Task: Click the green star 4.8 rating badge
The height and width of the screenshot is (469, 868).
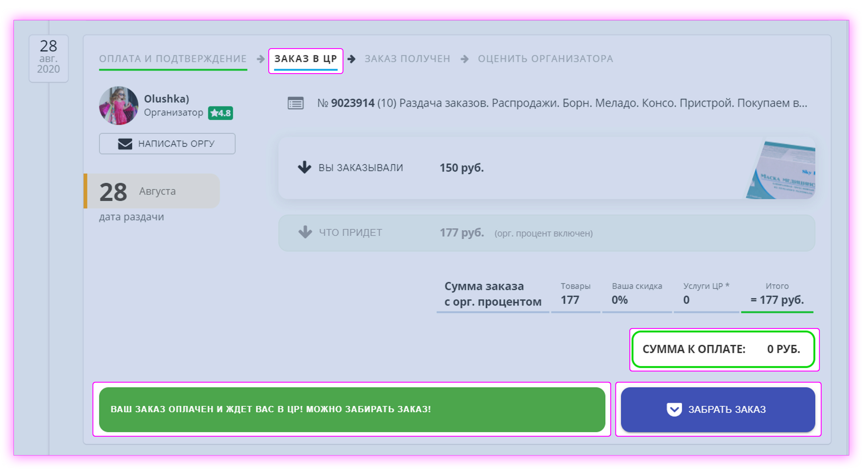Action: tap(220, 113)
